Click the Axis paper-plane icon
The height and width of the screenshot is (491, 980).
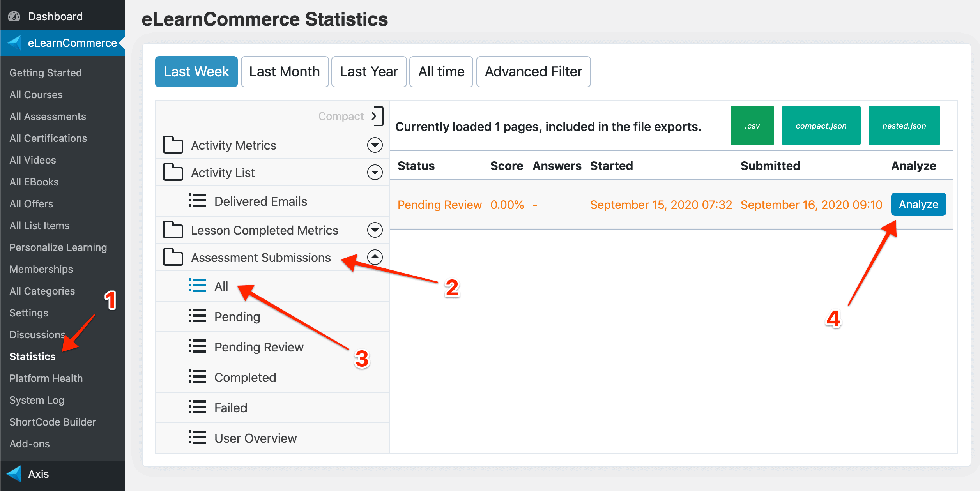pyautogui.click(x=14, y=474)
